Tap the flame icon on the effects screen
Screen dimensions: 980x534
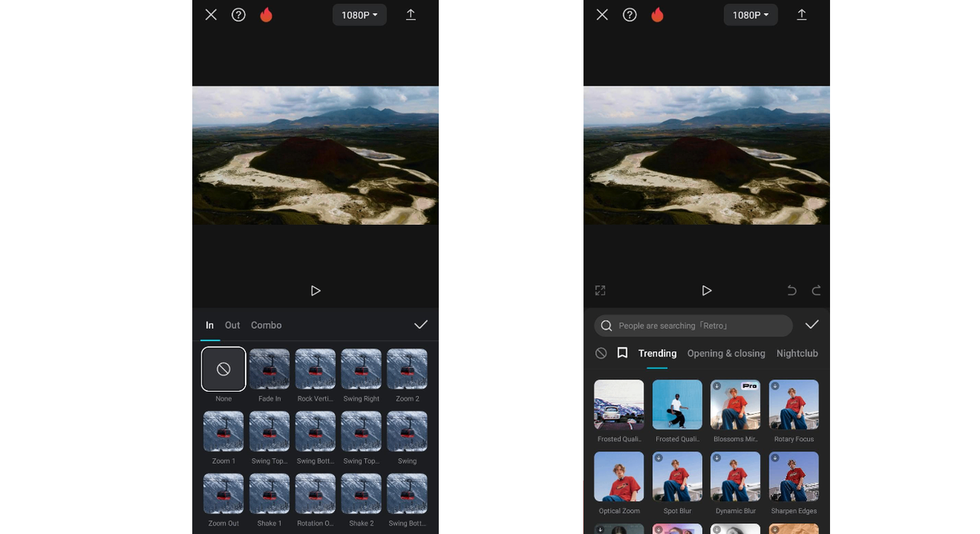658,15
